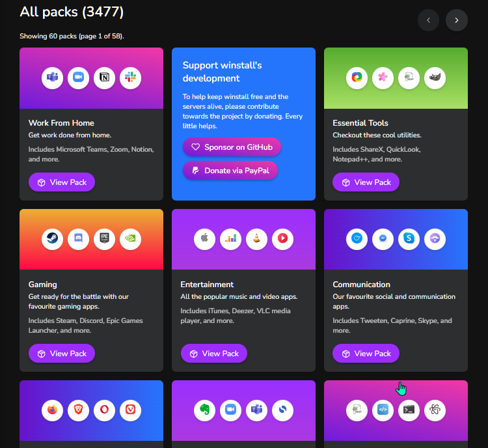Screen dimensions: 488x448
Task: Open View Pack for Entertainment
Action: click(x=214, y=354)
